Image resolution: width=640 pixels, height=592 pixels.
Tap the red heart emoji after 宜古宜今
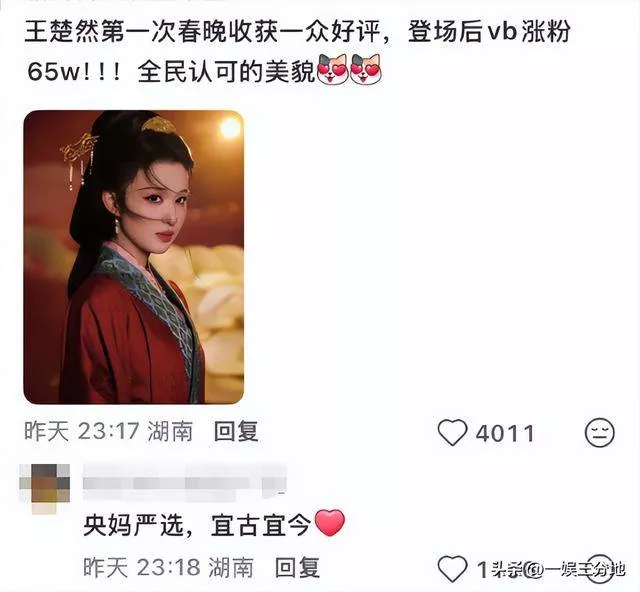(330, 523)
